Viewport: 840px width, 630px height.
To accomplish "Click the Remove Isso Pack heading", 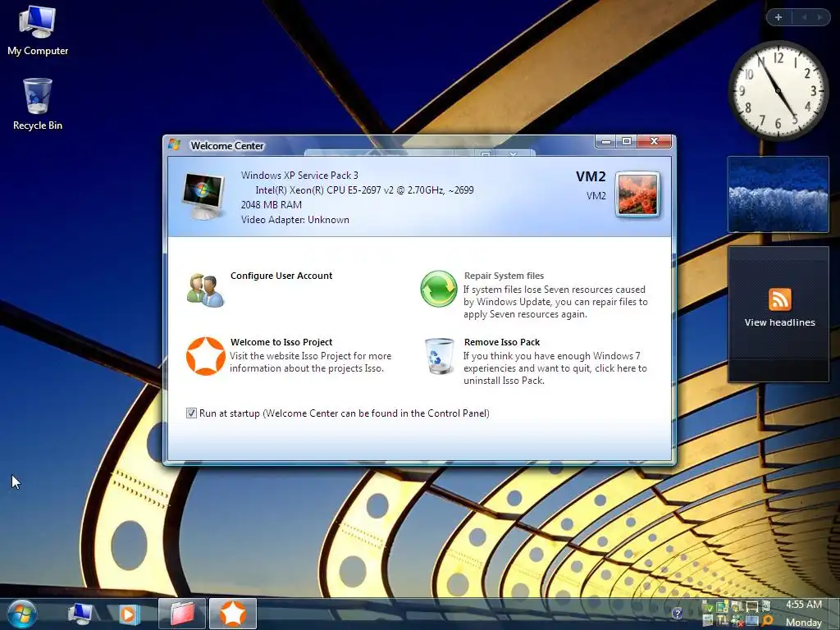I will click(502, 342).
